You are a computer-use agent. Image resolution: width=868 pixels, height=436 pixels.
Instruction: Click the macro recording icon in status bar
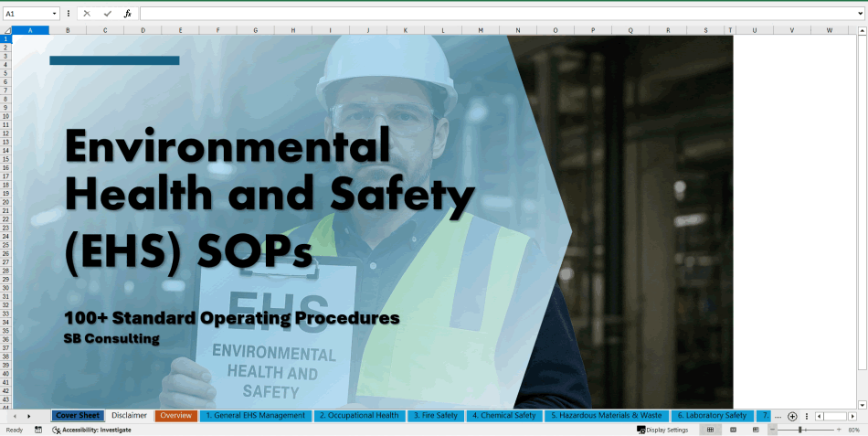(38, 430)
